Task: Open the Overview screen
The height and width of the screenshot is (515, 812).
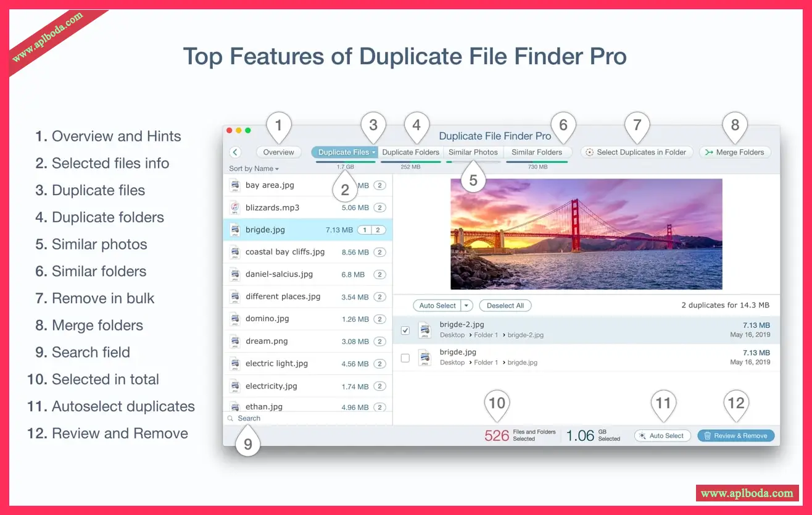Action: click(279, 152)
